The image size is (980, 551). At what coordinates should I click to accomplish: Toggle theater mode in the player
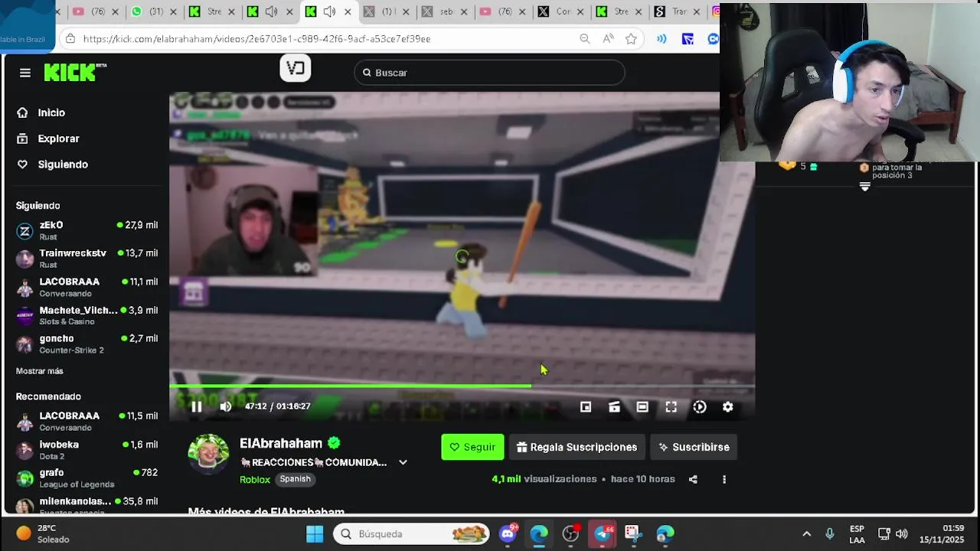click(x=642, y=407)
